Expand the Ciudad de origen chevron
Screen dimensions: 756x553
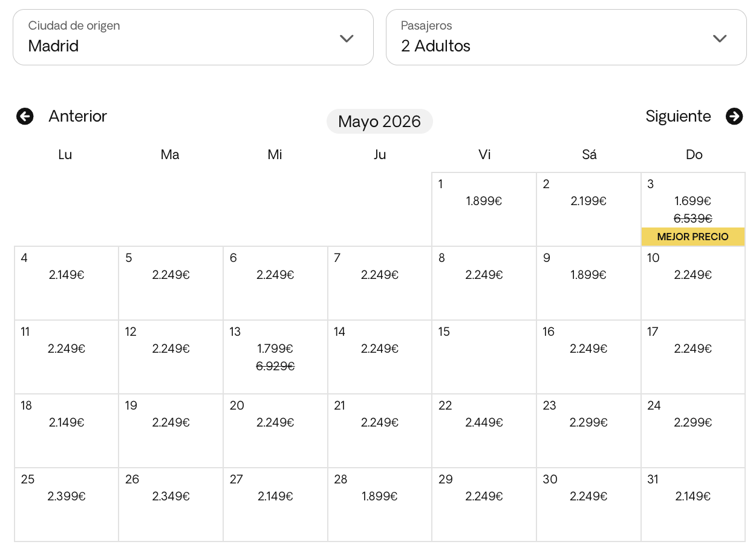[x=347, y=38]
